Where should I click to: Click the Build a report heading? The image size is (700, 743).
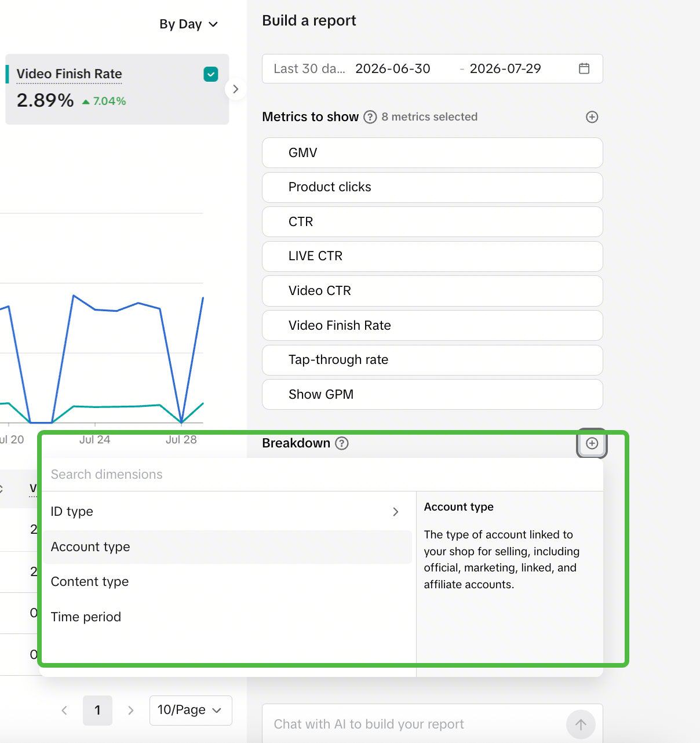309,21
